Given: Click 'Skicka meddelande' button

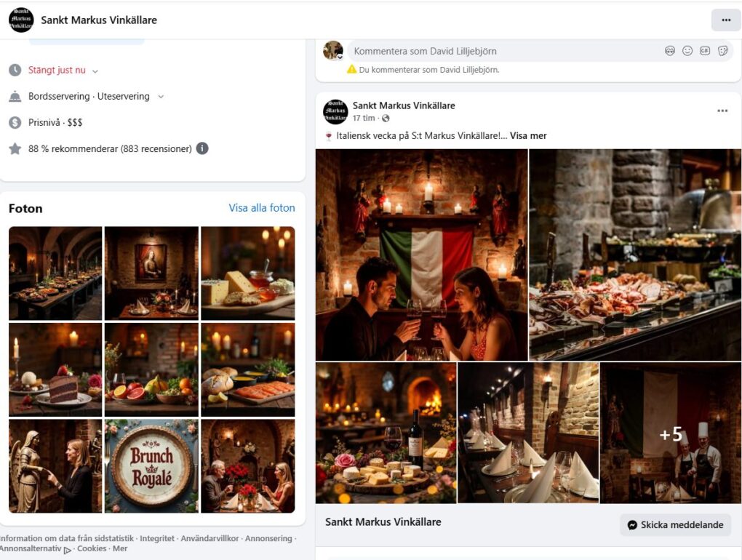Looking at the screenshot, I should pyautogui.click(x=675, y=524).
